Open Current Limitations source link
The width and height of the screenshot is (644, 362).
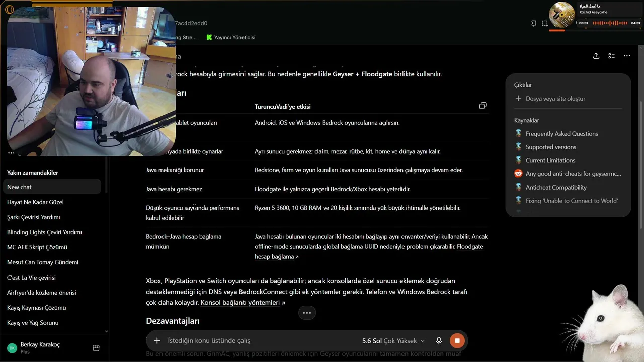550,160
